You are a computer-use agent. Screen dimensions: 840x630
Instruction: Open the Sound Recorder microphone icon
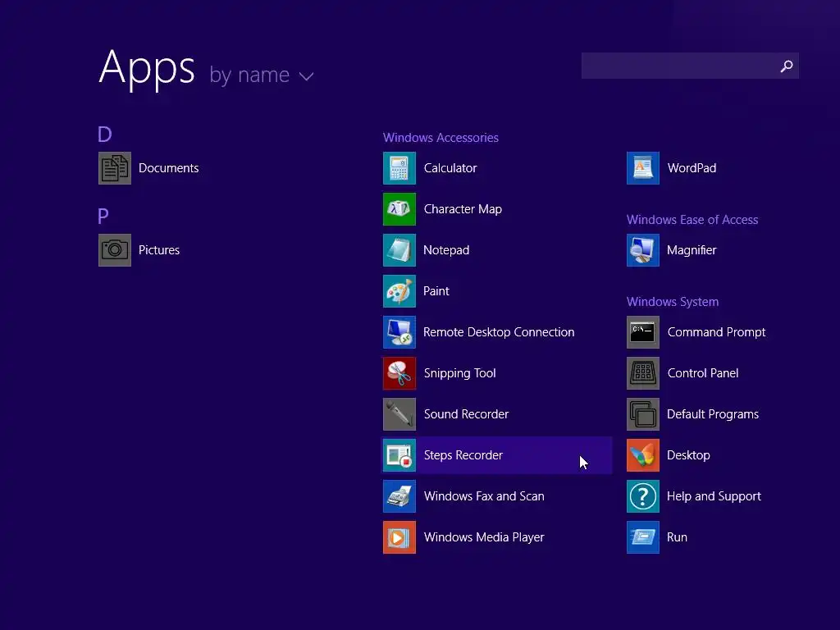tap(399, 414)
